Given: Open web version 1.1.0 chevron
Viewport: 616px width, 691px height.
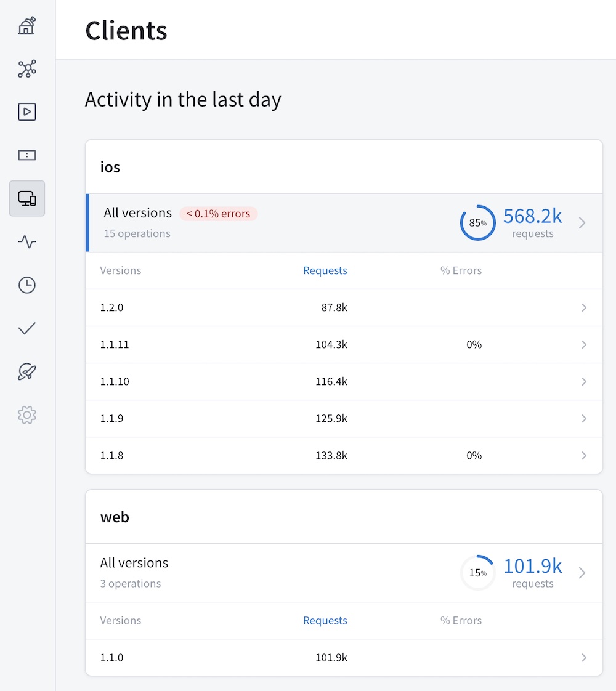Looking at the screenshot, I should pyautogui.click(x=584, y=658).
